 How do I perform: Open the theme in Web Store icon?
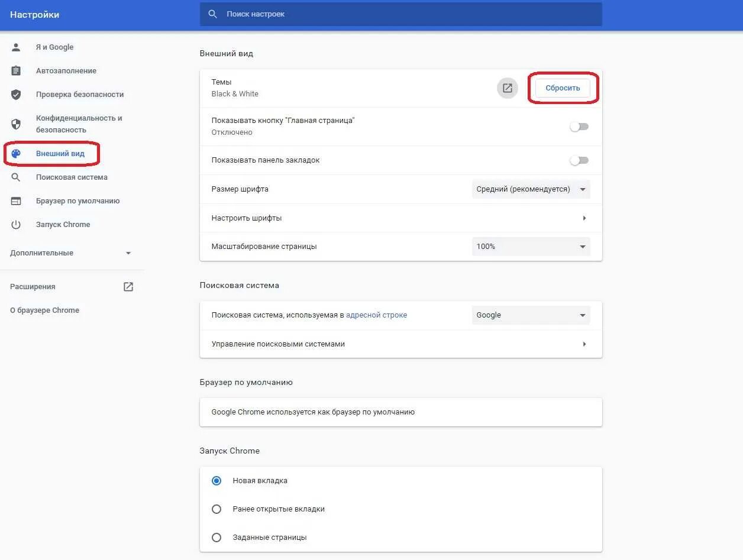(x=508, y=88)
